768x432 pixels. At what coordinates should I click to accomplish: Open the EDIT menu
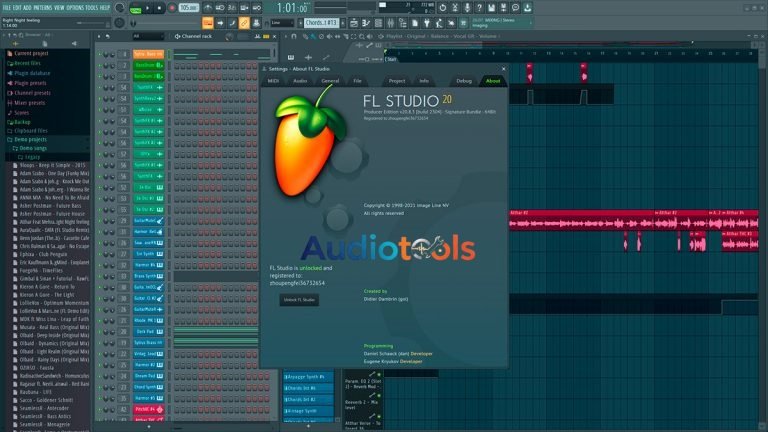[x=17, y=8]
